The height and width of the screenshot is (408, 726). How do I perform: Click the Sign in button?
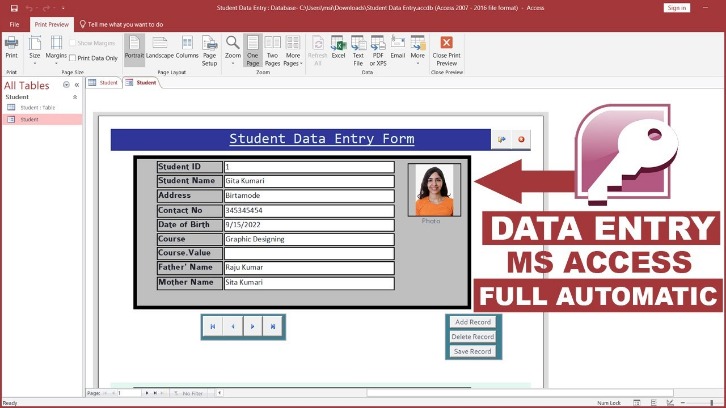677,8
